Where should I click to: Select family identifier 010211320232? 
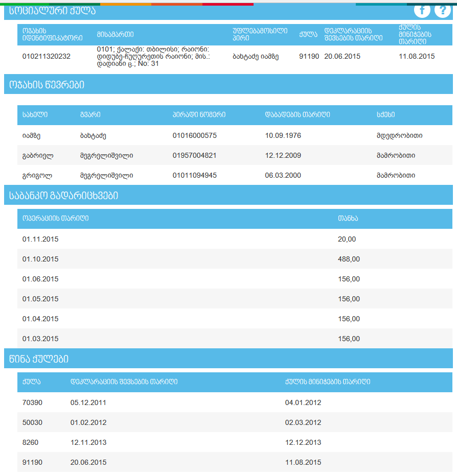pyautogui.click(x=47, y=56)
